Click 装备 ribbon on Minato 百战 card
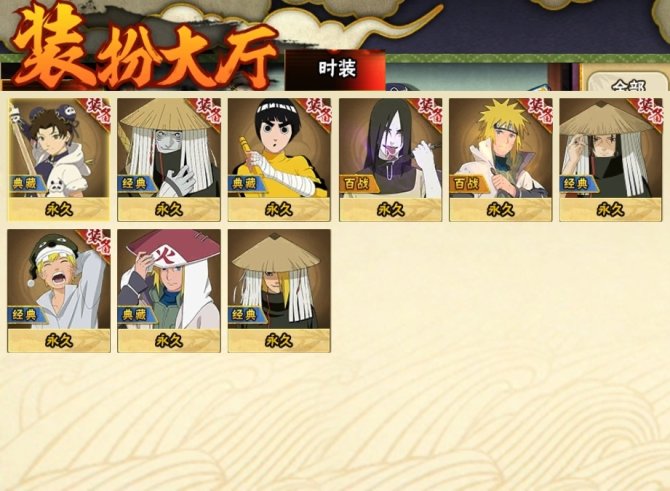Image resolution: width=670 pixels, height=491 pixels. pos(539,111)
